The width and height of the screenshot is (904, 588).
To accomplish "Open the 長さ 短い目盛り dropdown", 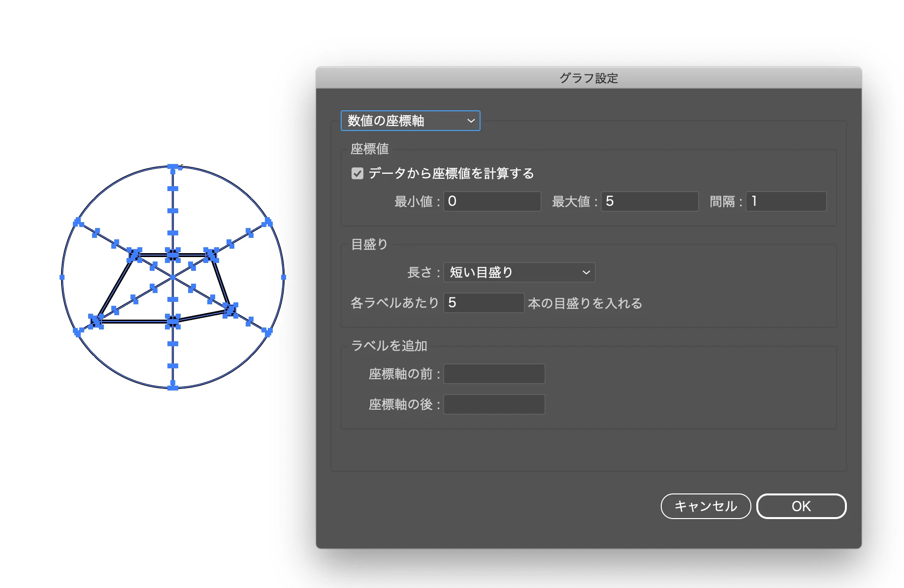I will pyautogui.click(x=519, y=272).
